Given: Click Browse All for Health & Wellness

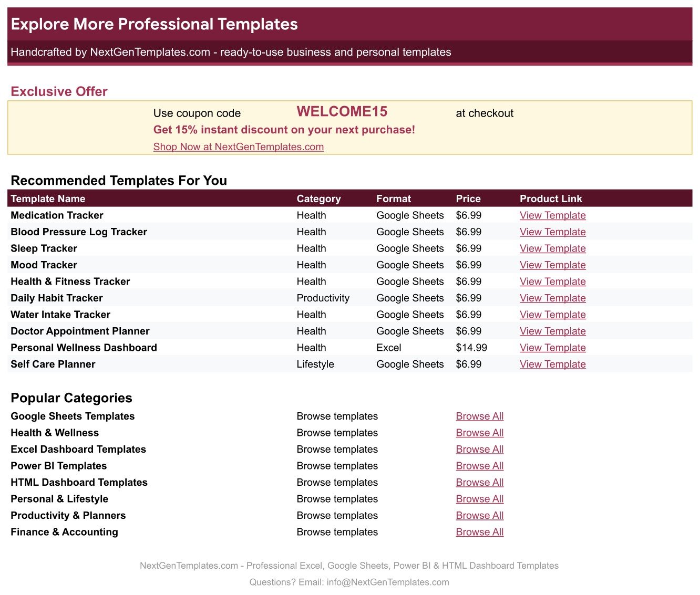Looking at the screenshot, I should coord(480,433).
